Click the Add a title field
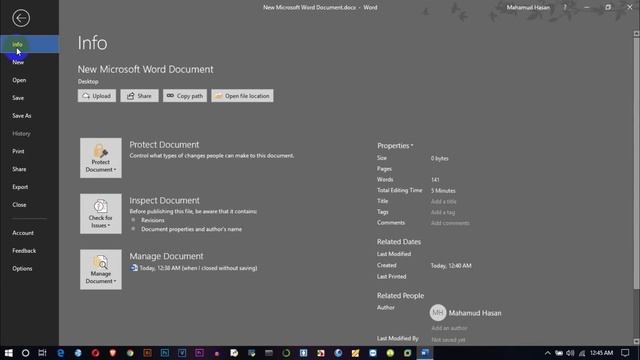 click(x=444, y=202)
